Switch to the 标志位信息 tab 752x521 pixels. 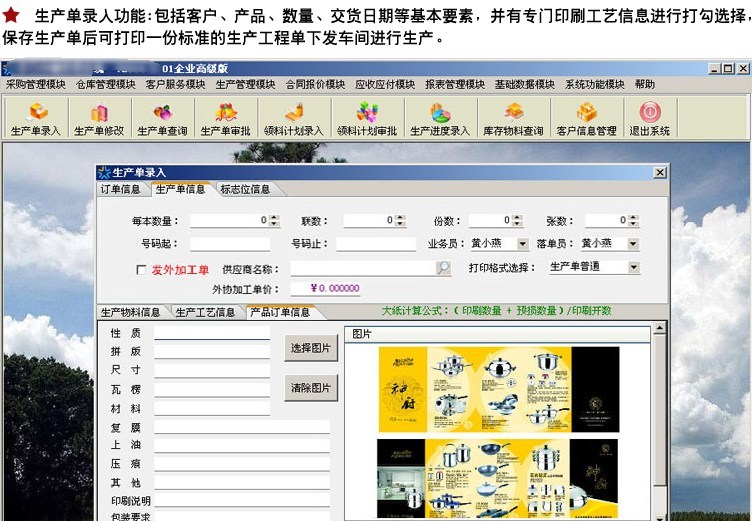[245, 189]
